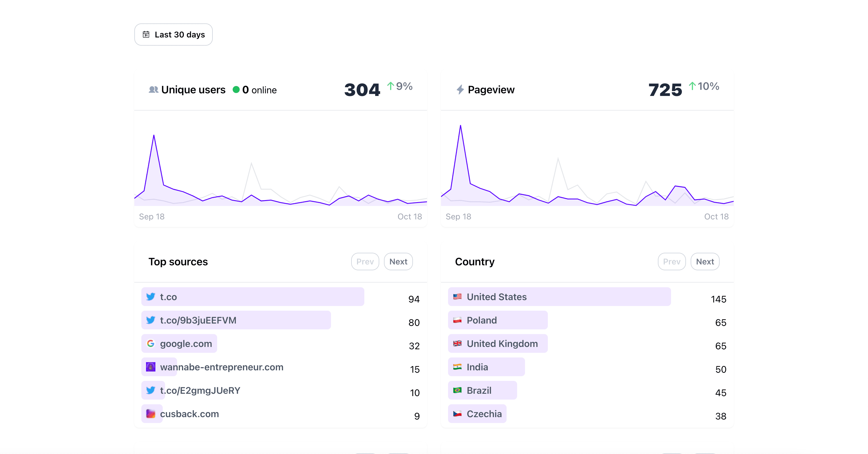Filter by United Kingdom country row
Viewport: 868px width, 454px height.
pos(502,343)
